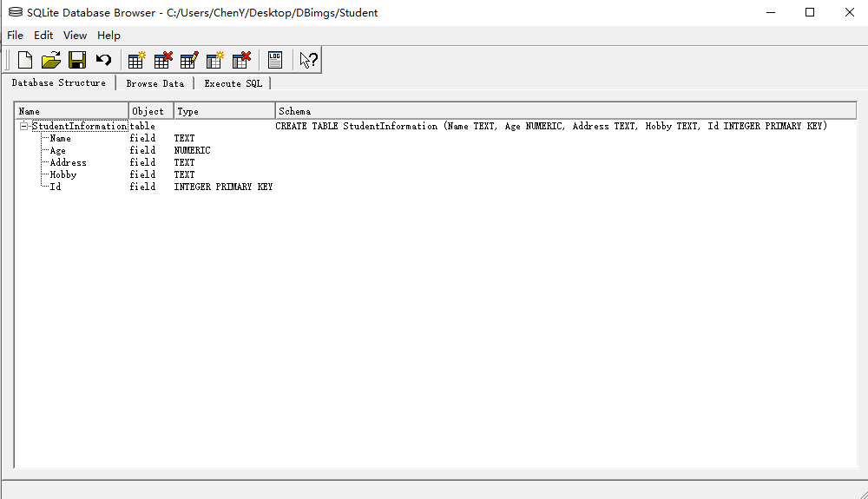Minimize the SQLite Database Browser window
This screenshot has height=499, width=868.
tap(771, 12)
